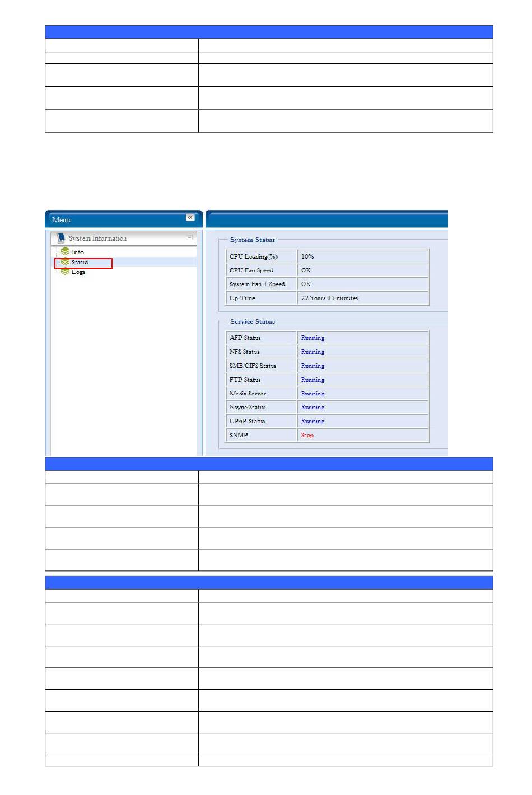Click the Menu panel title
The width and height of the screenshot is (532, 795).
pyautogui.click(x=61, y=220)
